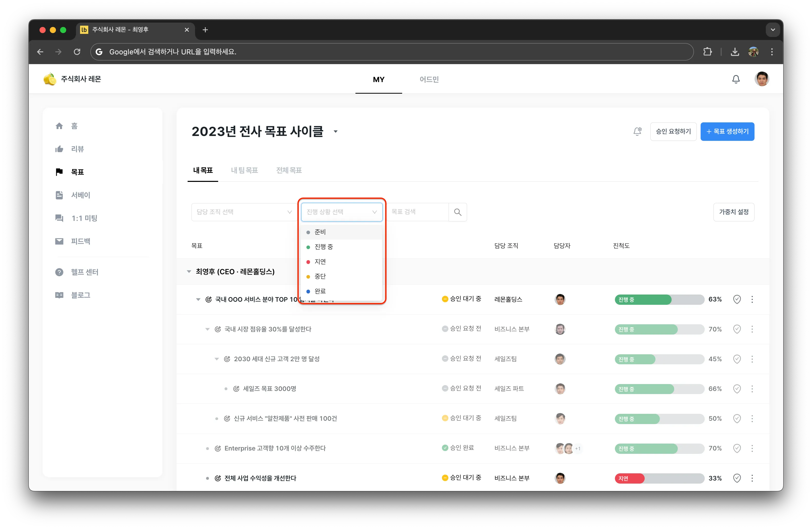The width and height of the screenshot is (812, 529).
Task: Click the browser downloads icon
Action: tap(734, 52)
